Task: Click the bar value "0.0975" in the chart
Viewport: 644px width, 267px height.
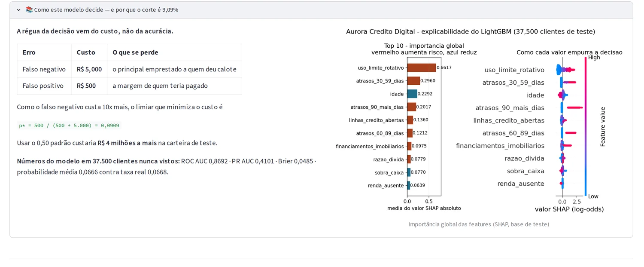Action: click(x=419, y=146)
